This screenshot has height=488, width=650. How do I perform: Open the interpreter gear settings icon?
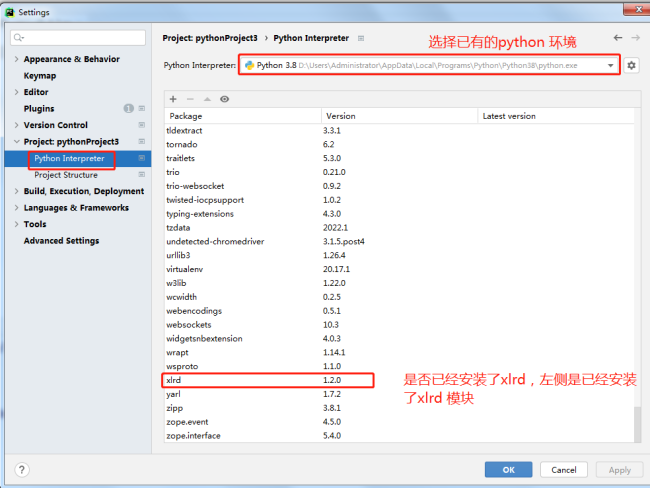tap(631, 66)
